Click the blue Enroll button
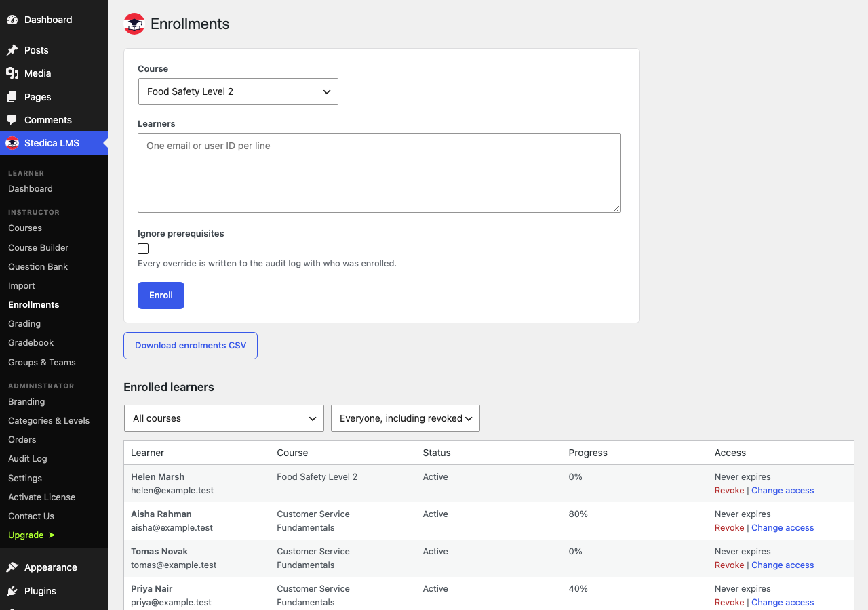This screenshot has width=868, height=610. pos(161,296)
